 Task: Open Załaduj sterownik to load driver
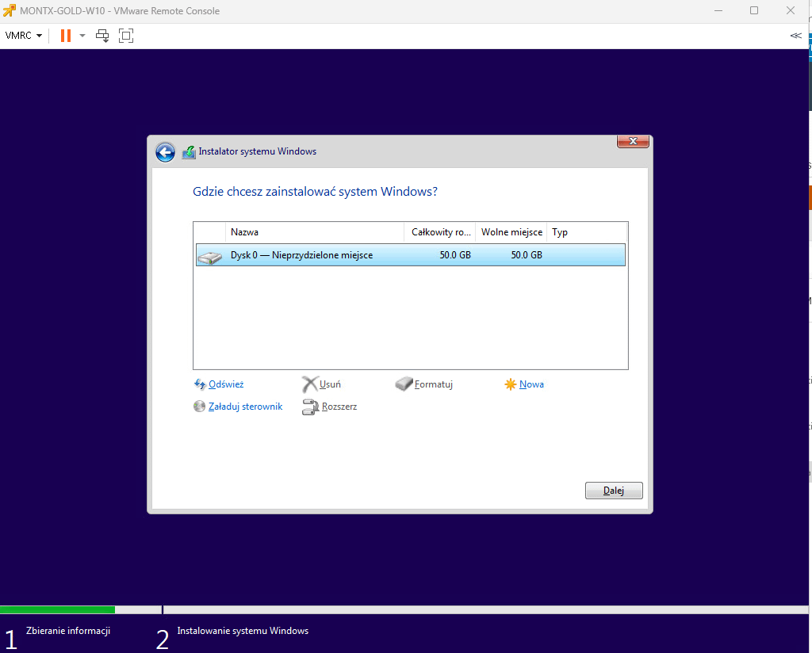tap(244, 407)
